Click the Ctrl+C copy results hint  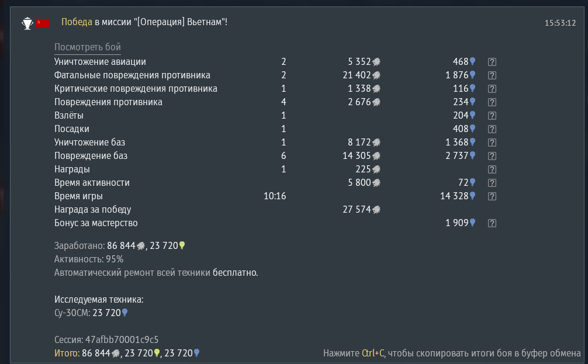452,353
